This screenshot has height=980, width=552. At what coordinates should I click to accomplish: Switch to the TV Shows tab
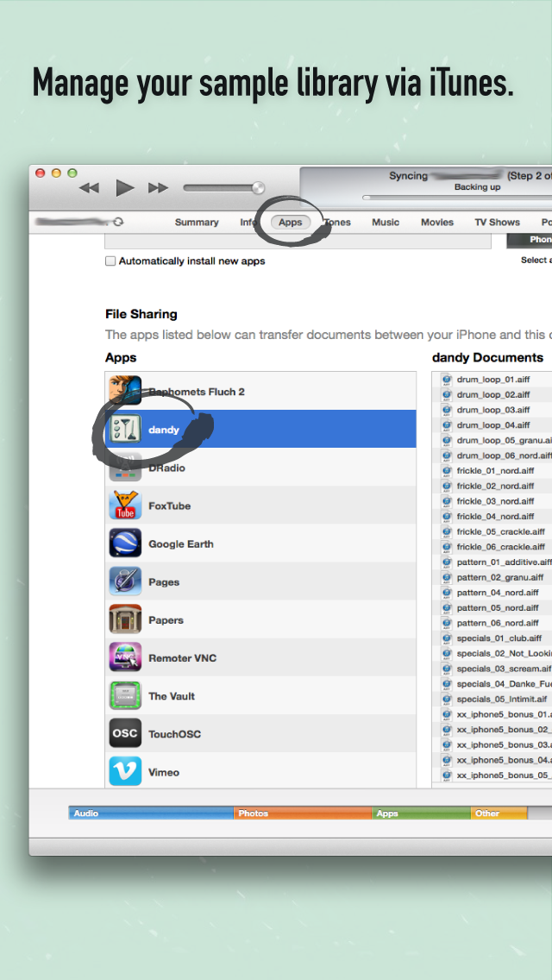click(x=497, y=222)
